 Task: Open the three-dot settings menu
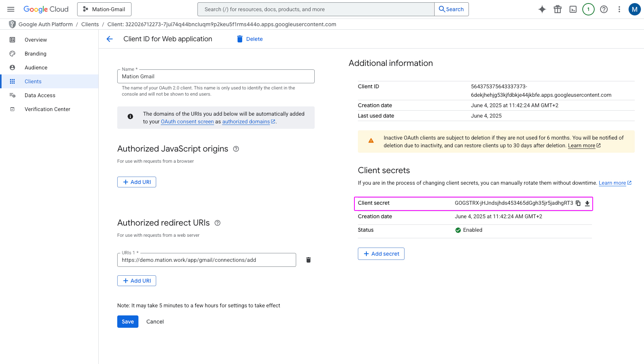pos(619,9)
